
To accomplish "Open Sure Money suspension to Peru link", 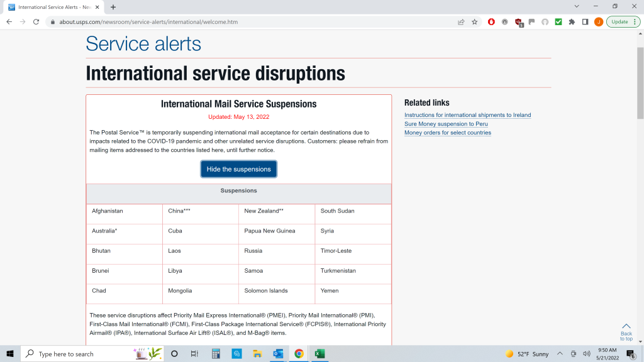I will coord(446,124).
